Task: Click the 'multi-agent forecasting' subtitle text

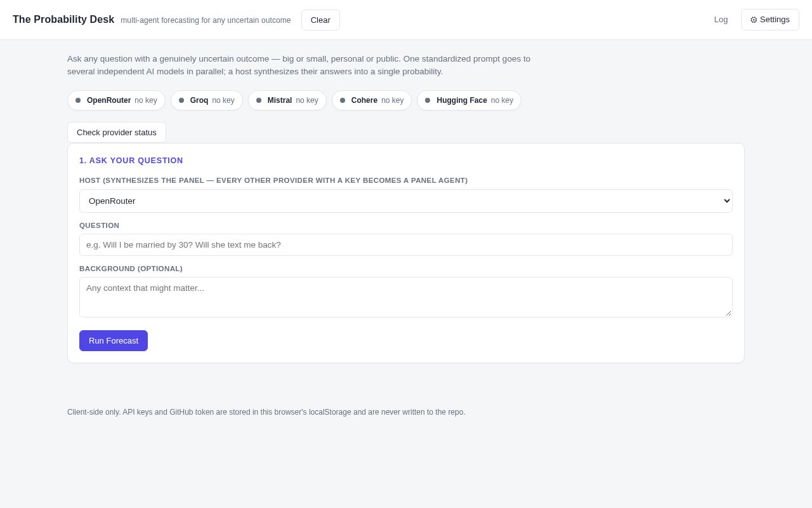Action: coord(206,20)
